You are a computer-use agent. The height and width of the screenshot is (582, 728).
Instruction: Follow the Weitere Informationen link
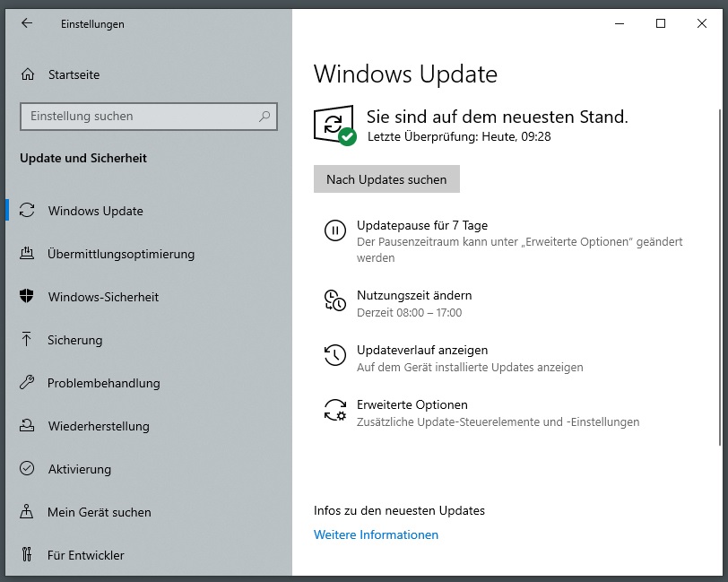(376, 534)
